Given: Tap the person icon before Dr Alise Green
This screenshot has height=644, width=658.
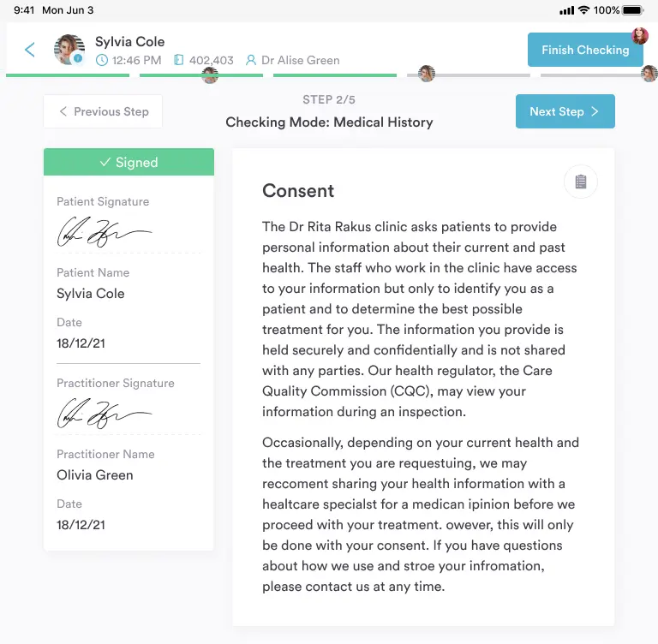Looking at the screenshot, I should pyautogui.click(x=251, y=61).
